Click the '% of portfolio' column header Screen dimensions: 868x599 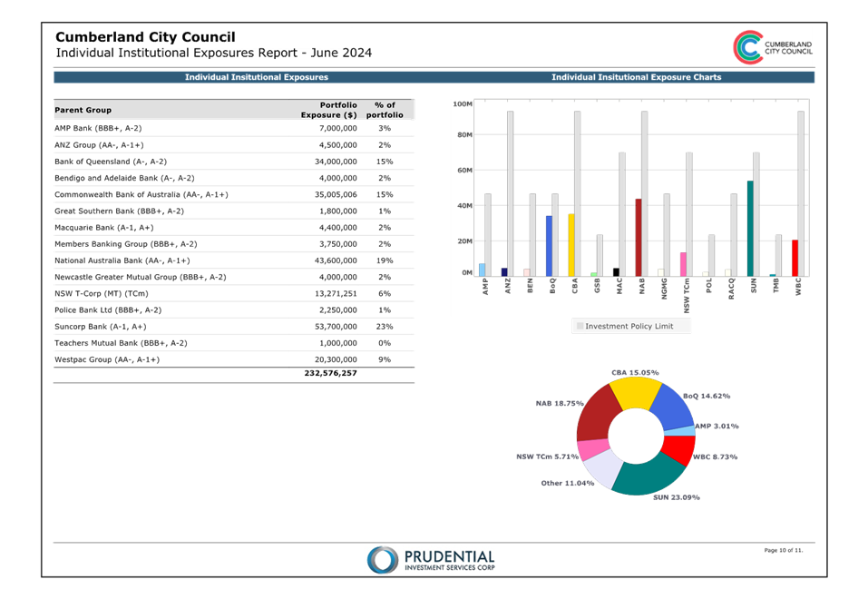coord(385,110)
